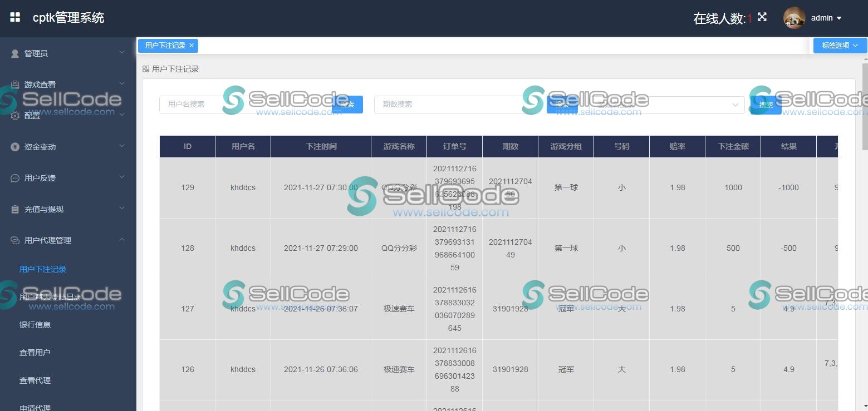This screenshot has width=868, height=411.
Task: Expand the 游戏查看 sidebar menu
Action: coord(68,85)
